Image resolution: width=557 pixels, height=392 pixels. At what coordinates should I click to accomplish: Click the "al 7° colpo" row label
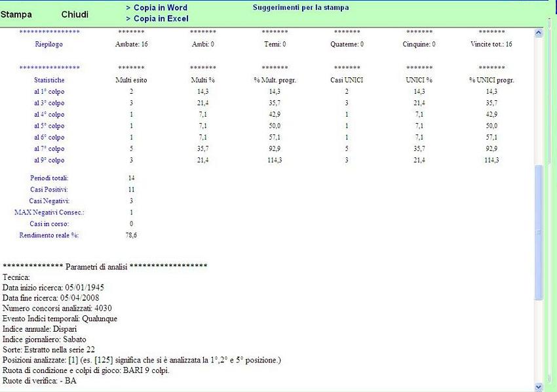click(49, 149)
